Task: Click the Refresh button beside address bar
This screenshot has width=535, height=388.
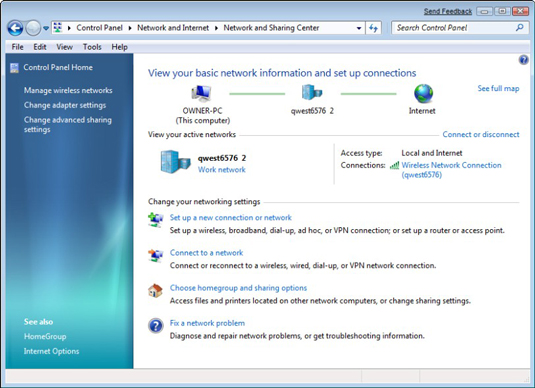Action: (373, 28)
